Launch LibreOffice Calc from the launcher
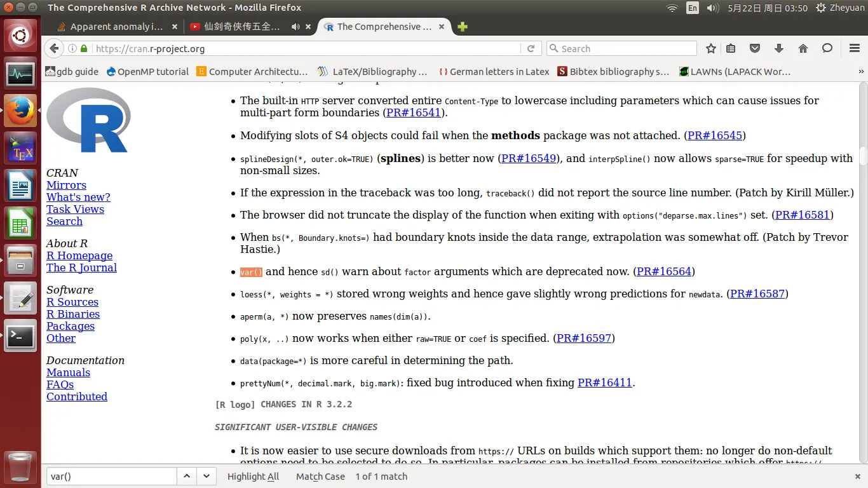Viewport: 868px width, 488px height. 20,224
